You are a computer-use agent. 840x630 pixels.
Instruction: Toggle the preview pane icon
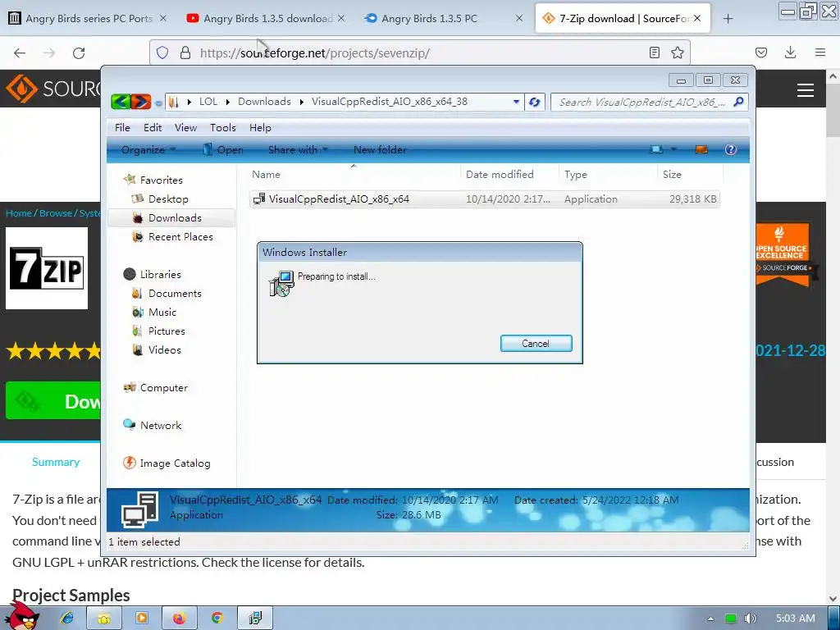click(701, 149)
